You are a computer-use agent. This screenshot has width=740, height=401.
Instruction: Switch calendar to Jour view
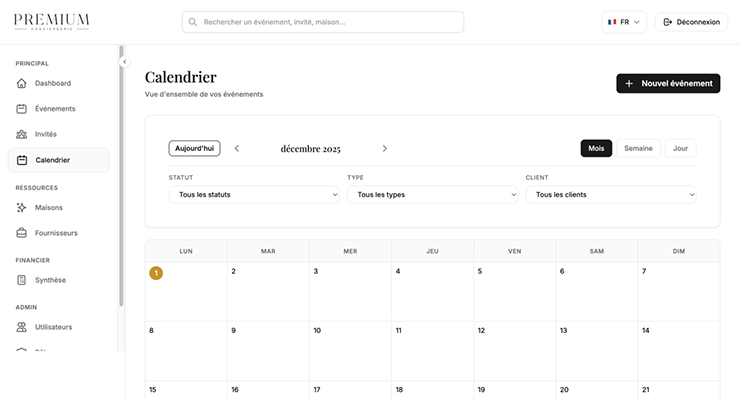[680, 148]
